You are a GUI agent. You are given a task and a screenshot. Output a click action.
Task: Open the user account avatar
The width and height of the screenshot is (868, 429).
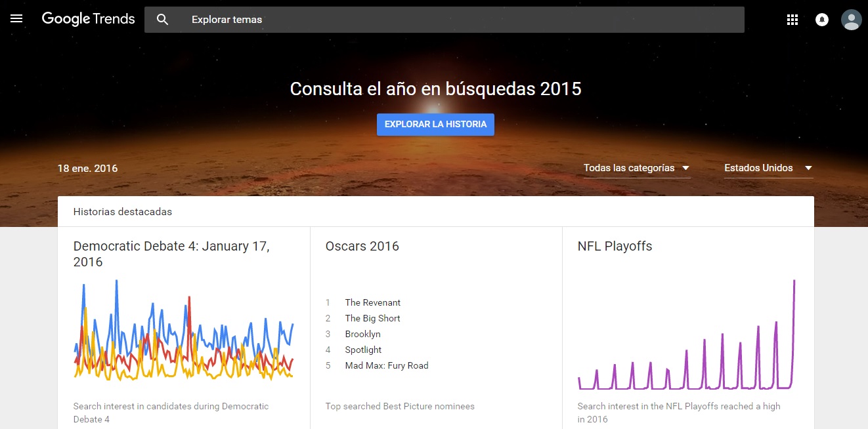click(x=851, y=20)
